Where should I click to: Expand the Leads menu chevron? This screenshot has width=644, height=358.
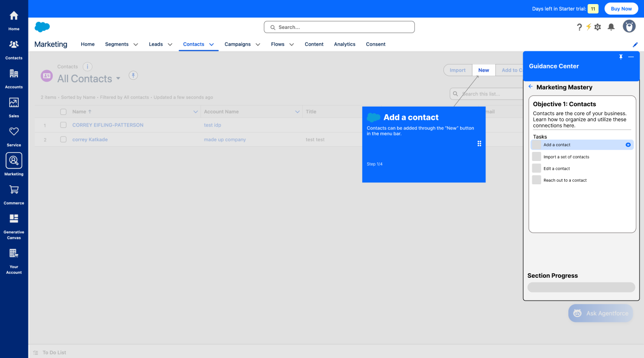pyautogui.click(x=170, y=44)
